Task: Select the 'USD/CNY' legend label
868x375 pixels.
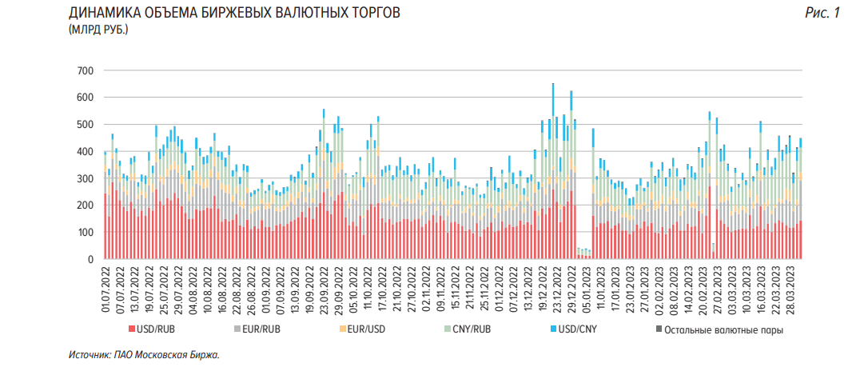Action: tap(577, 329)
